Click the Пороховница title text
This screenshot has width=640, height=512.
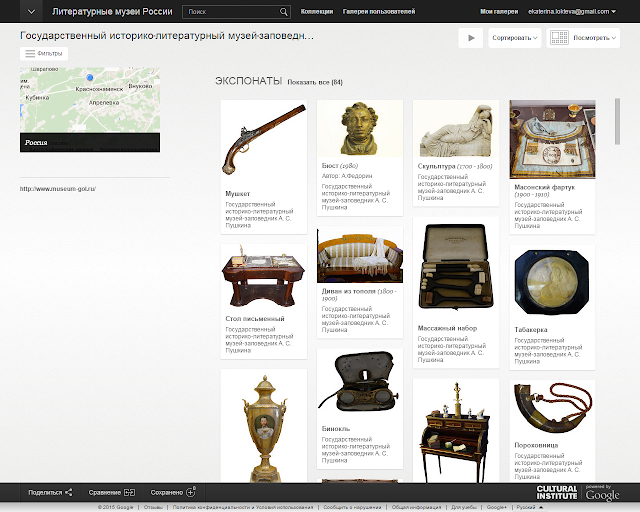[x=536, y=445]
